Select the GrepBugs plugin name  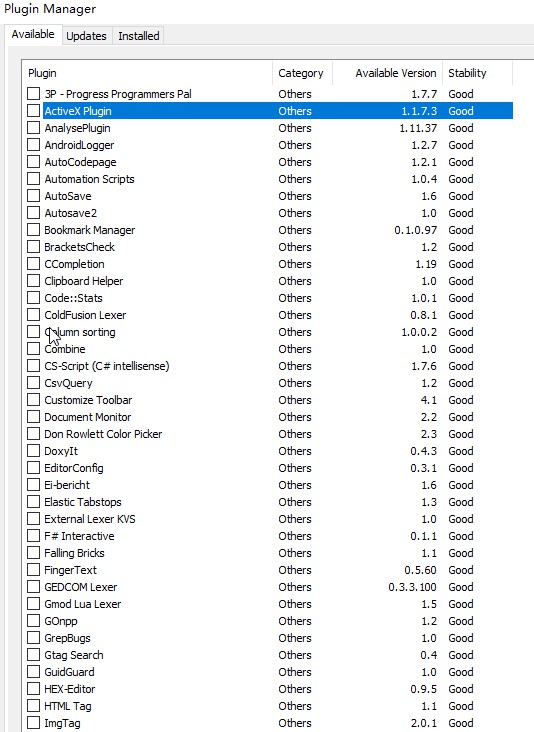click(x=67, y=638)
